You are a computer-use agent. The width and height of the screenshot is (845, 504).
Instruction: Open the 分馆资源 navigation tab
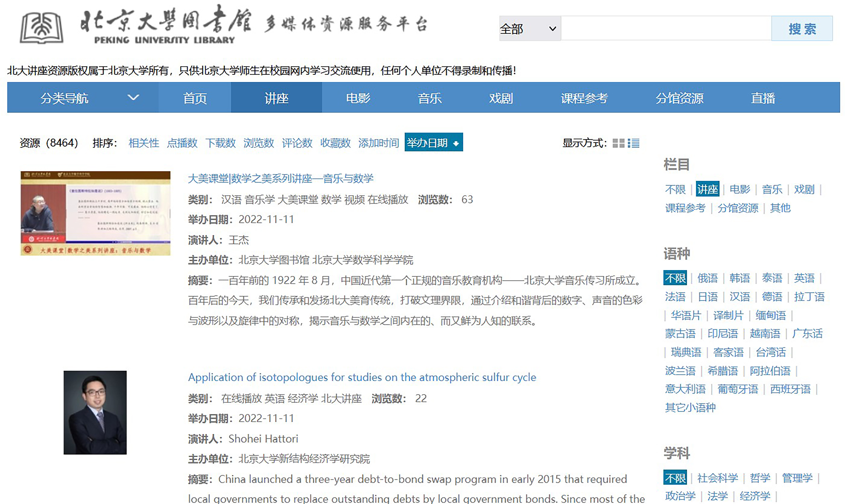(x=679, y=98)
